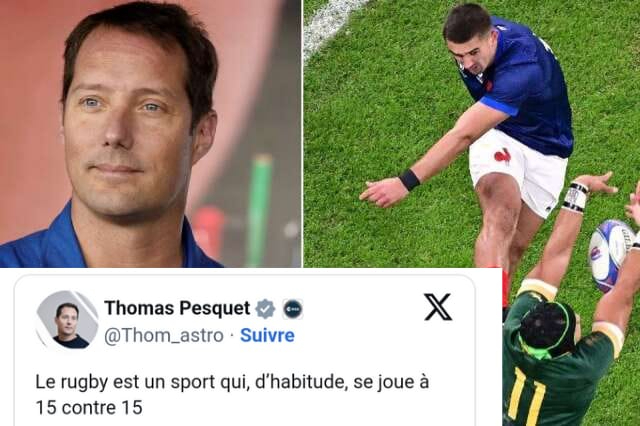The width and height of the screenshot is (640, 426).
Task: Click the '15 contre 15' tweet line
Action: click(89, 408)
